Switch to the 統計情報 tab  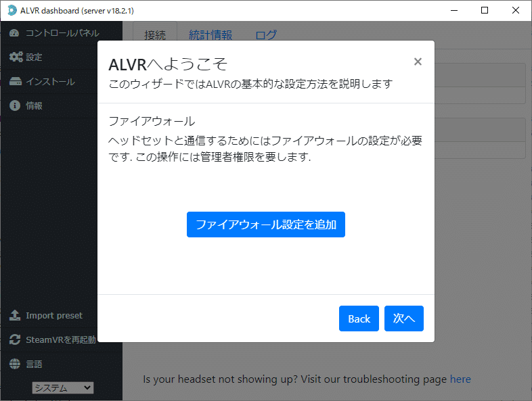coord(210,35)
